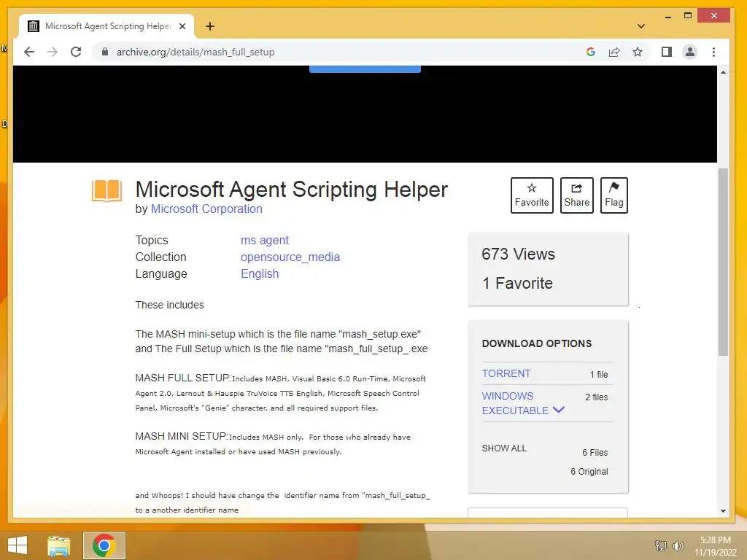Open Chrome's three-dot menu
The height and width of the screenshot is (560, 747).
pyautogui.click(x=713, y=52)
